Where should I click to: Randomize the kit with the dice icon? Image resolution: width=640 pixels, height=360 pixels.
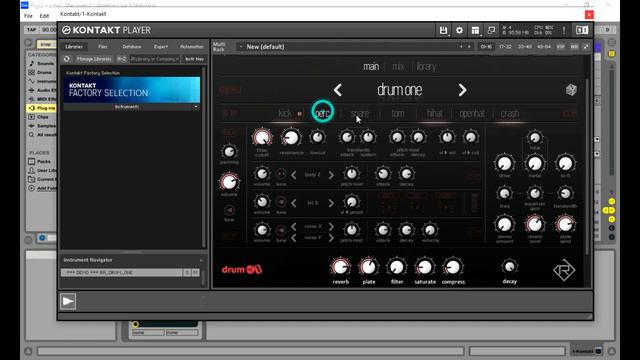(571, 90)
